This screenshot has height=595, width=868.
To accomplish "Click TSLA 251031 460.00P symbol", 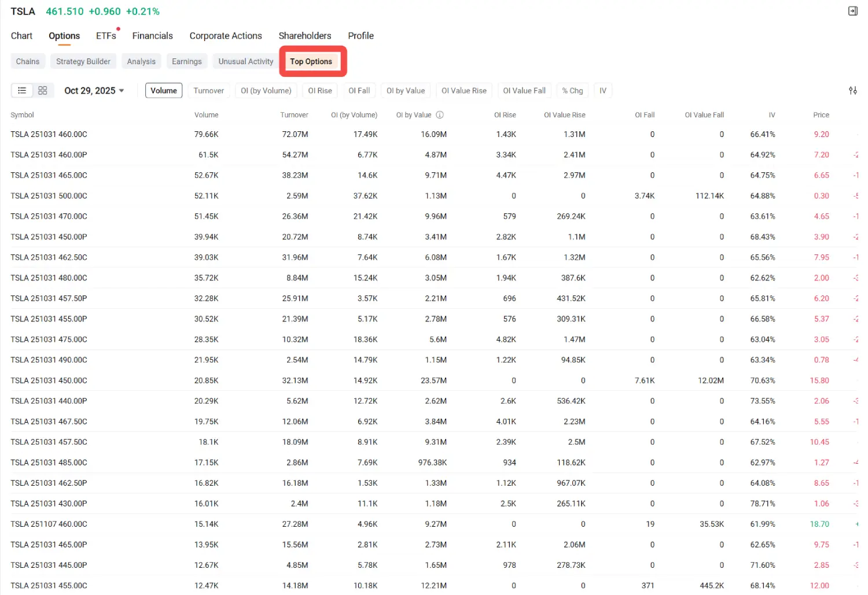I will point(49,155).
